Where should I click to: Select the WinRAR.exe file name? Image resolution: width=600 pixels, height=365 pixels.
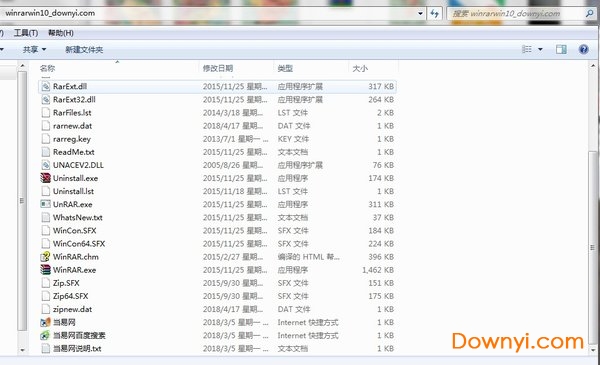[x=74, y=270]
